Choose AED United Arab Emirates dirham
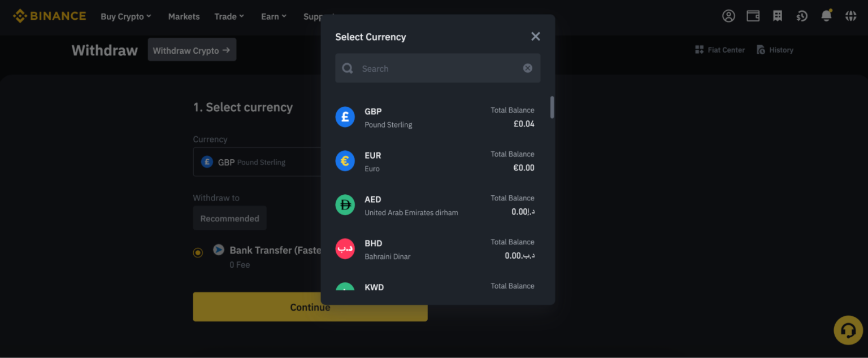Viewport: 868px width, 358px height. [435, 206]
